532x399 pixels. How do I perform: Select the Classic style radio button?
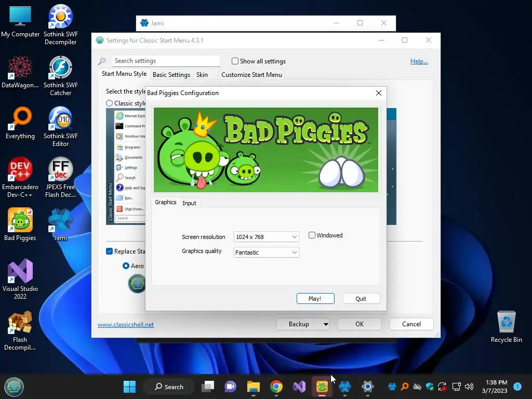click(109, 103)
